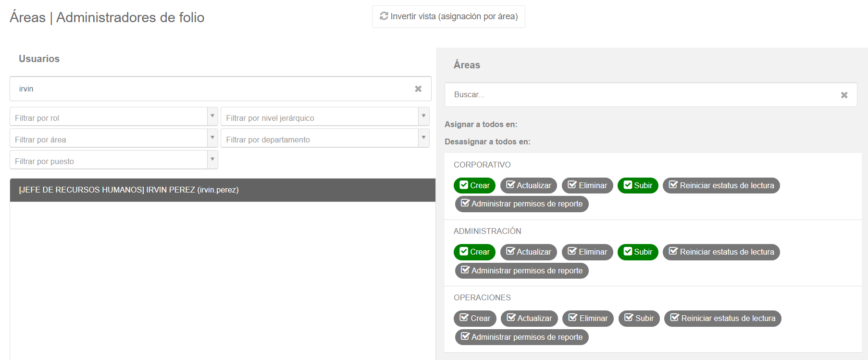Clear the Usuarios search field with X icon
This screenshot has height=360, width=868.
click(418, 89)
